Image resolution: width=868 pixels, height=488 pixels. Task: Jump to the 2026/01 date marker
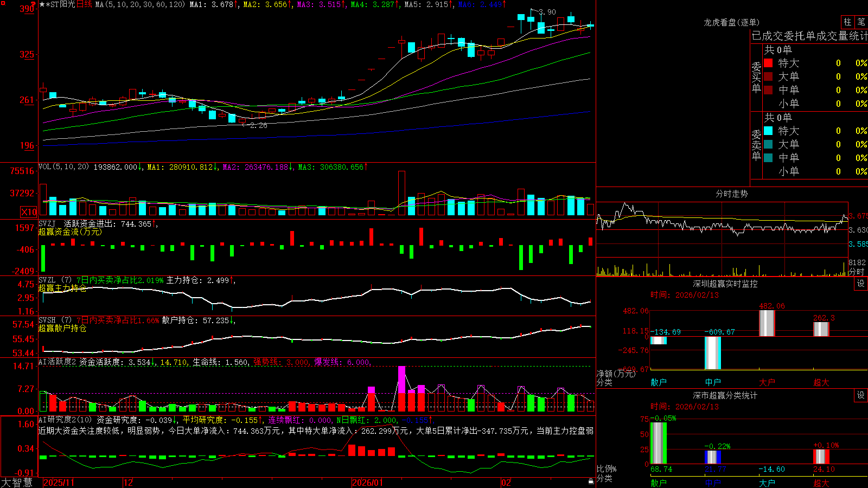(x=368, y=483)
